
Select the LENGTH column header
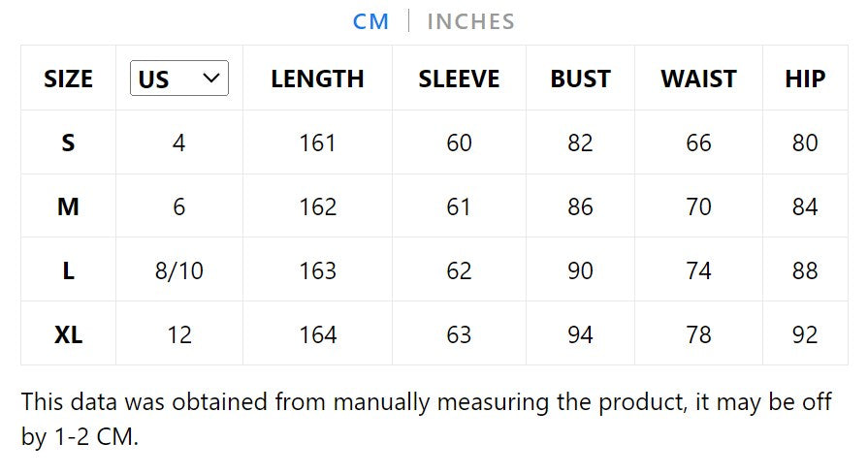pyautogui.click(x=317, y=79)
